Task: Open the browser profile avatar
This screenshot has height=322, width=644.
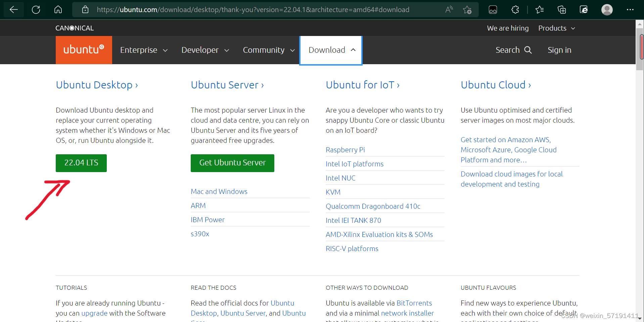Action: tap(606, 9)
